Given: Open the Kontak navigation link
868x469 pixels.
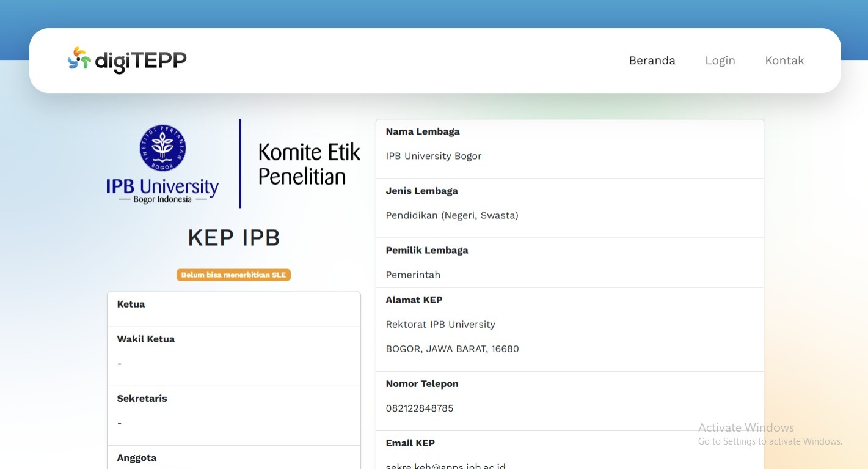Looking at the screenshot, I should [x=784, y=61].
